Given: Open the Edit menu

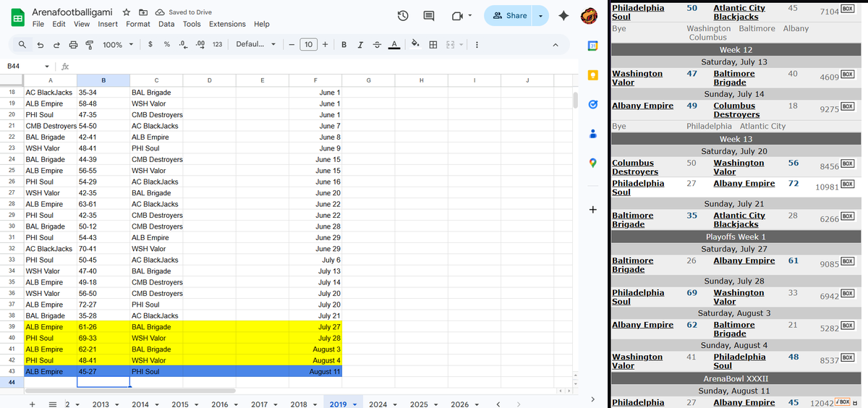Looking at the screenshot, I should point(59,24).
